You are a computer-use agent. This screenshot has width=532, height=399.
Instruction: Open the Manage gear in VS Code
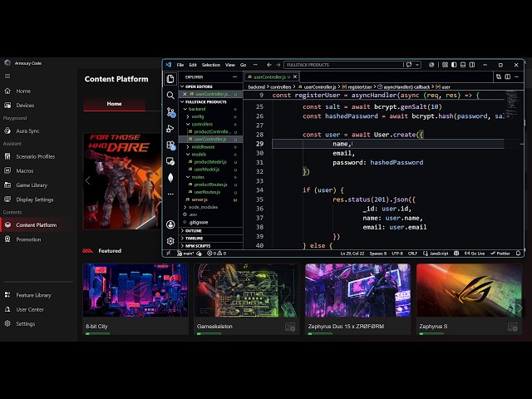[170, 241]
